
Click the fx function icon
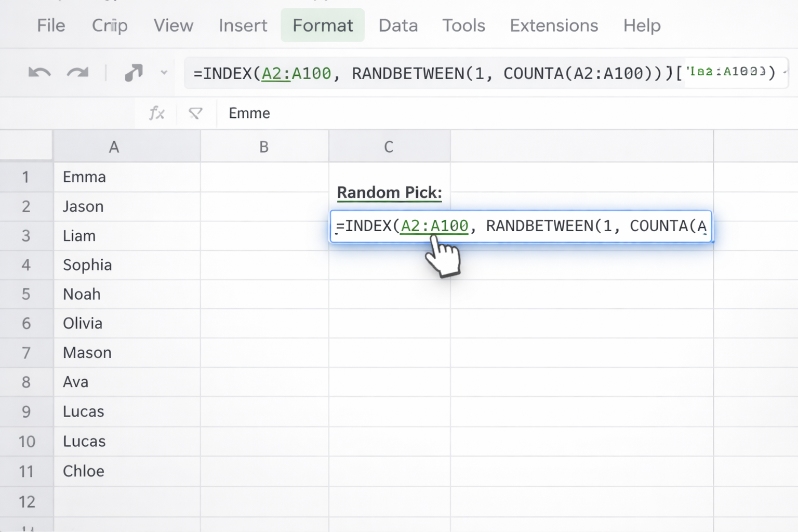[156, 113]
